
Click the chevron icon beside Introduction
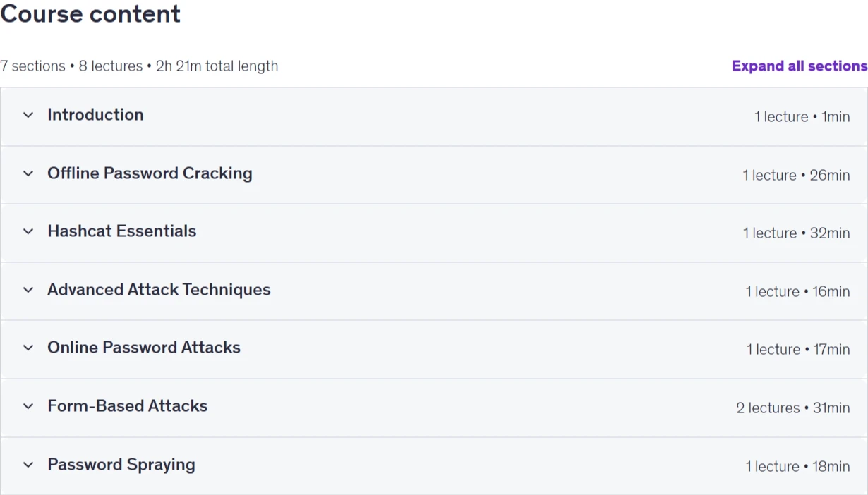pyautogui.click(x=28, y=115)
